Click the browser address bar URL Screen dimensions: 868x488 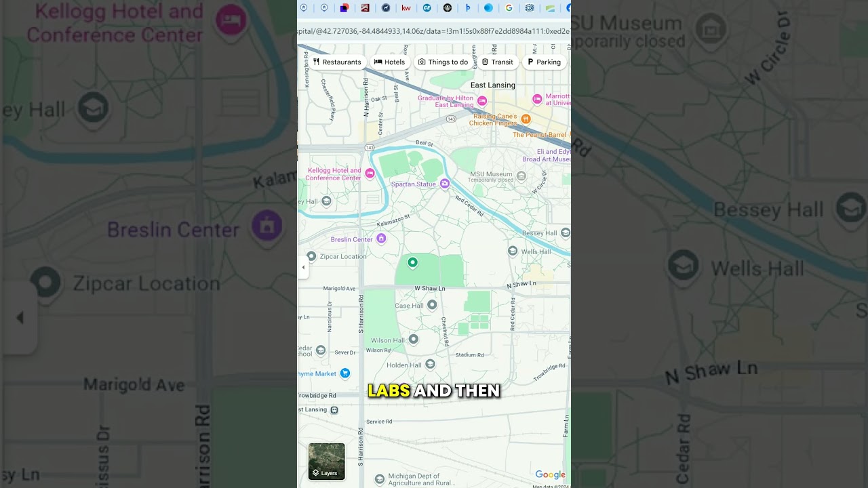tap(434, 31)
